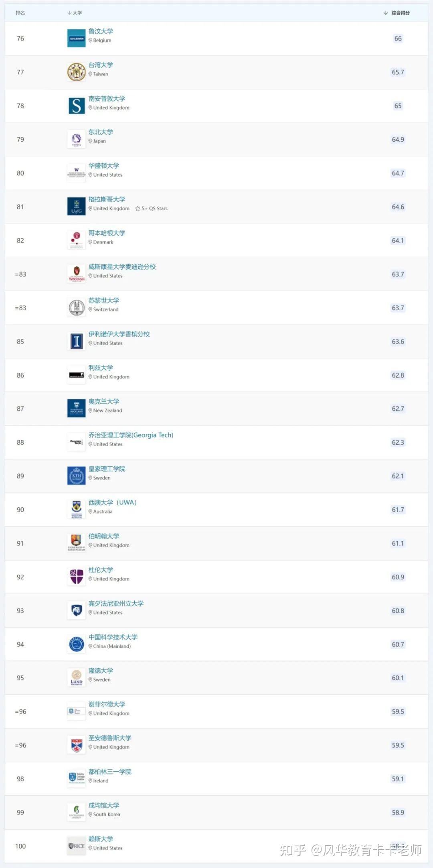
Task: Click the Rice University logo
Action: pos(76,846)
